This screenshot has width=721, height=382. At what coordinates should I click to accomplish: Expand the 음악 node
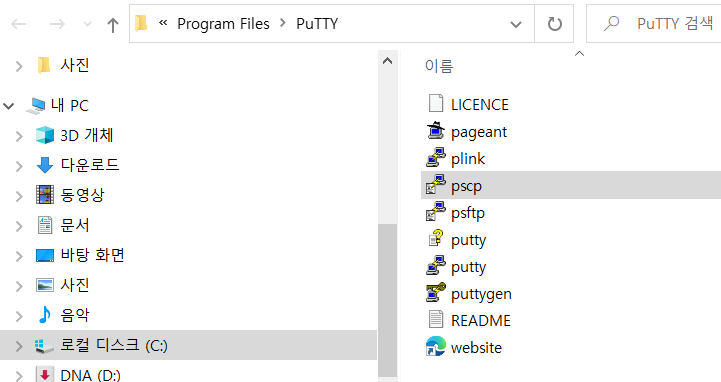coord(19,316)
